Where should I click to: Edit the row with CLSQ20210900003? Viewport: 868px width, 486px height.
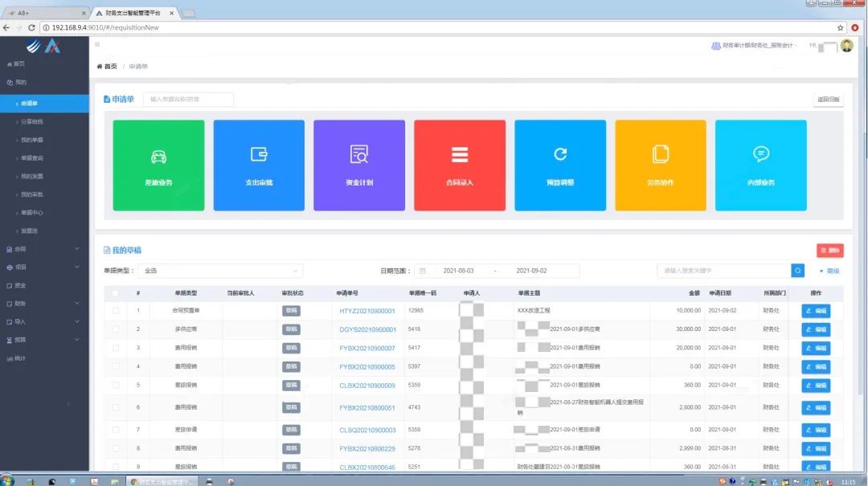(816, 430)
